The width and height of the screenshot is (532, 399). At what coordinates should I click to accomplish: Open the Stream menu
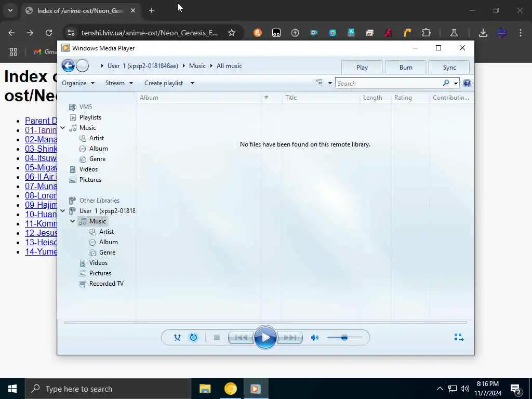click(x=119, y=83)
